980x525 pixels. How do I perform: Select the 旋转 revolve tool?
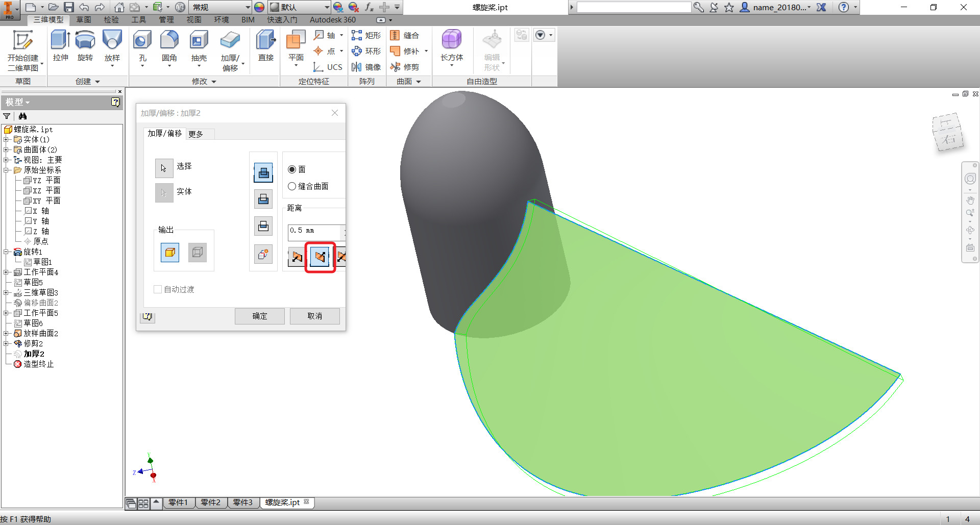[x=85, y=46]
